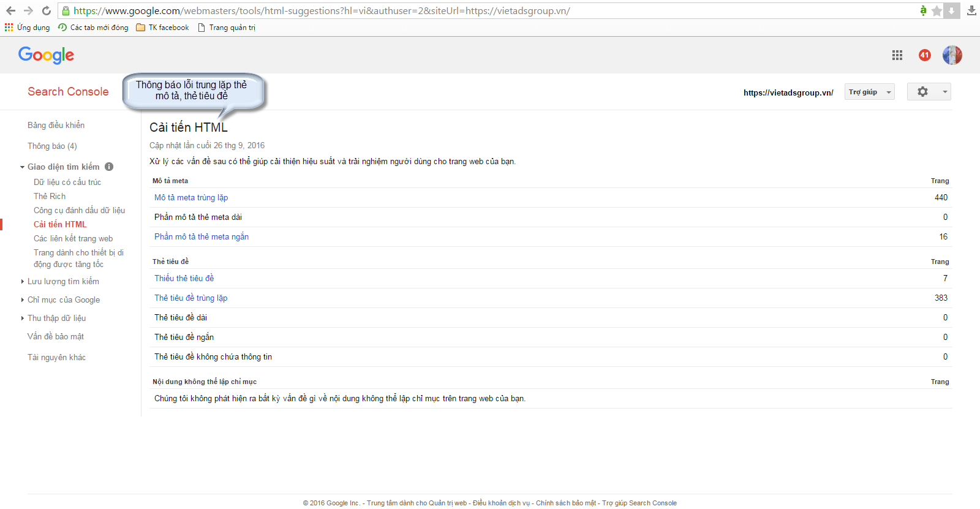Open Công cụ đánh dấu dữ liệu
Image resolution: width=980 pixels, height=509 pixels.
[x=79, y=210]
